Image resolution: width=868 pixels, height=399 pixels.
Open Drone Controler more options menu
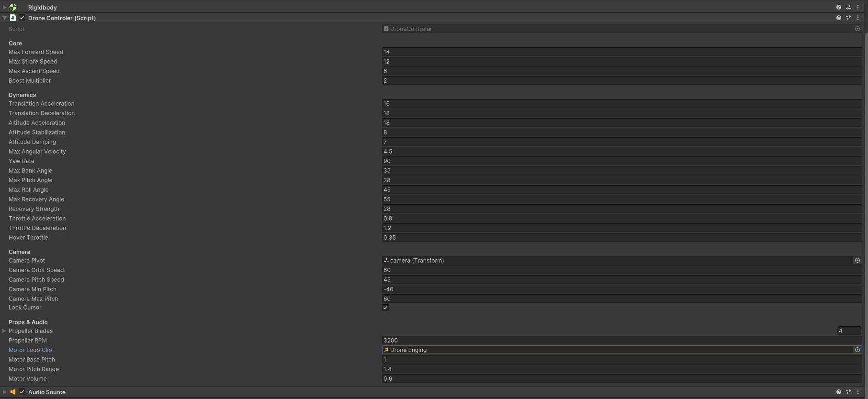(858, 18)
